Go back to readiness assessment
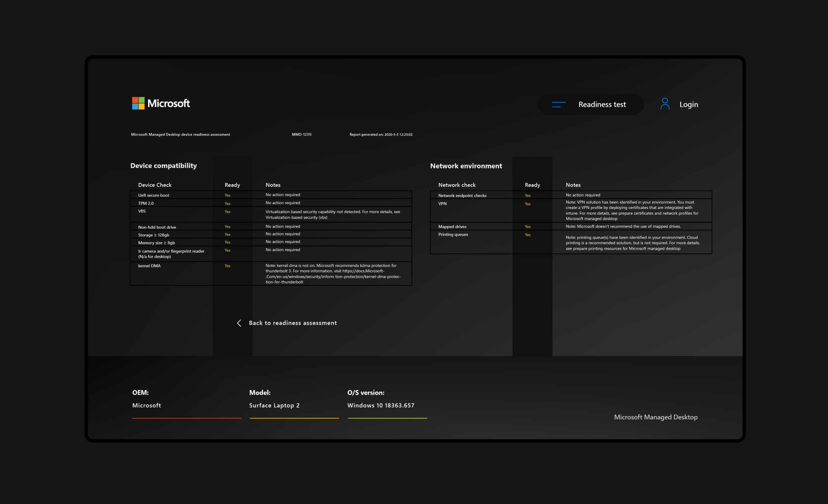The width and height of the screenshot is (828, 504). [293, 323]
